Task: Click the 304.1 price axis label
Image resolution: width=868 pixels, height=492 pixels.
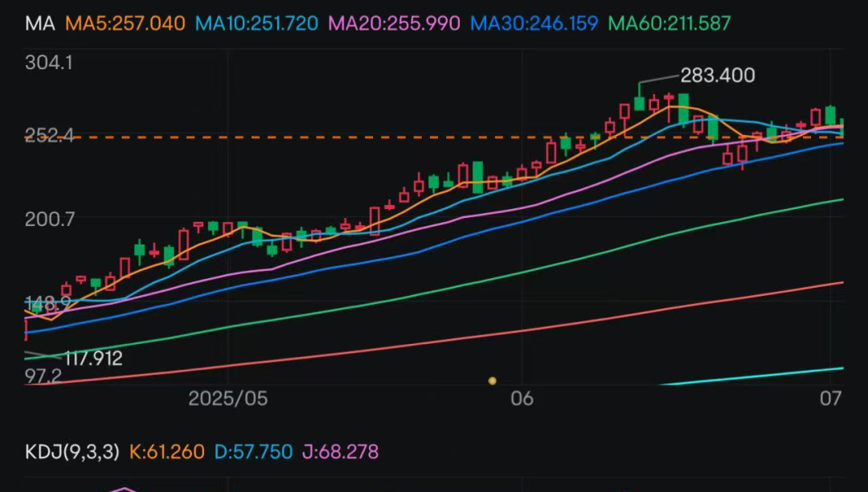Action: [x=49, y=63]
